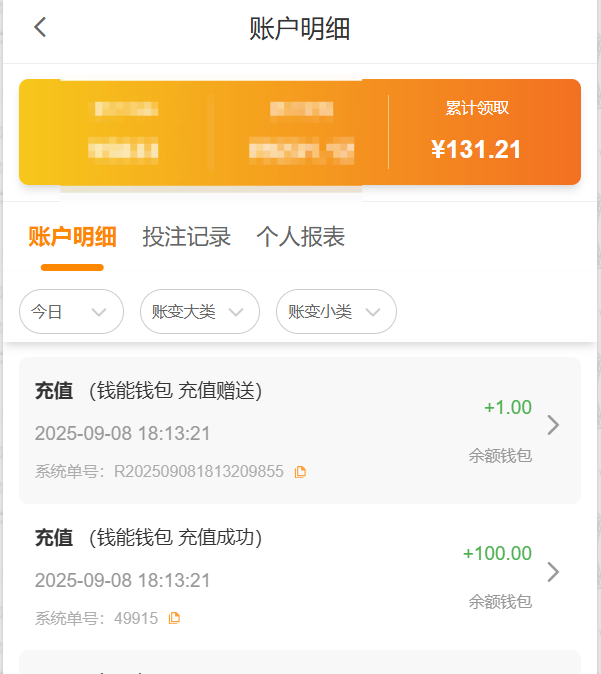The height and width of the screenshot is (674, 601).
Task: Open the 账变小类 subcategory dropdown
Action: pyautogui.click(x=336, y=312)
